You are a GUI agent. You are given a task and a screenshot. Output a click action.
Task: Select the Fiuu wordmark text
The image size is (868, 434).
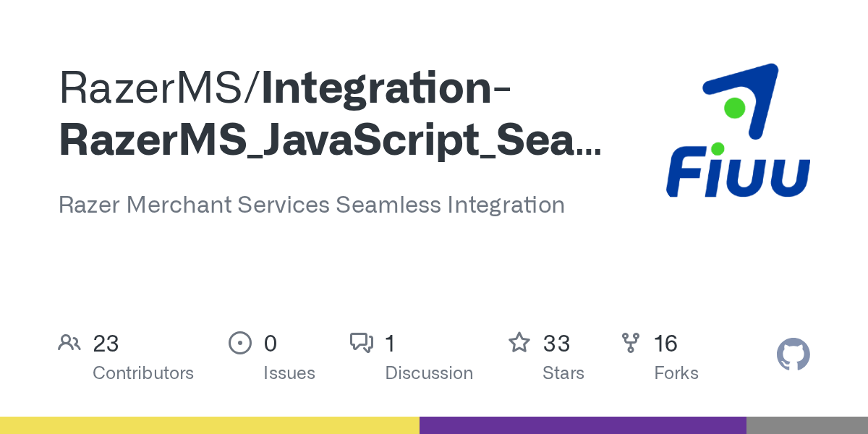tap(738, 174)
